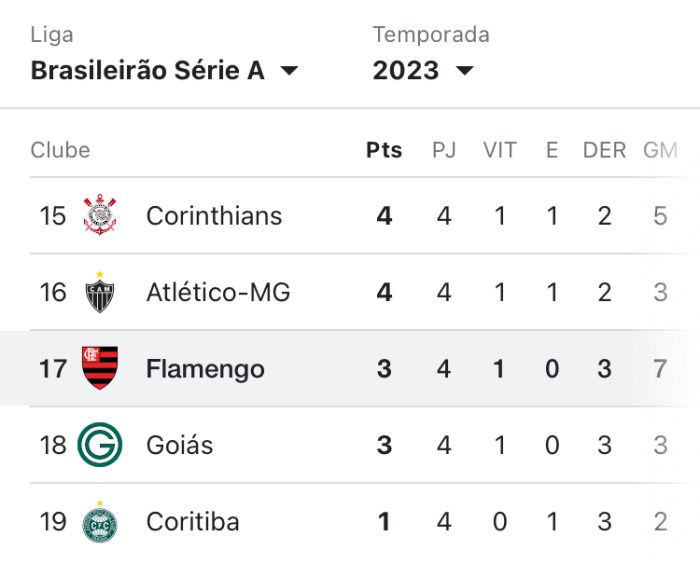Click the Corinthians club crest icon

pos(100,216)
